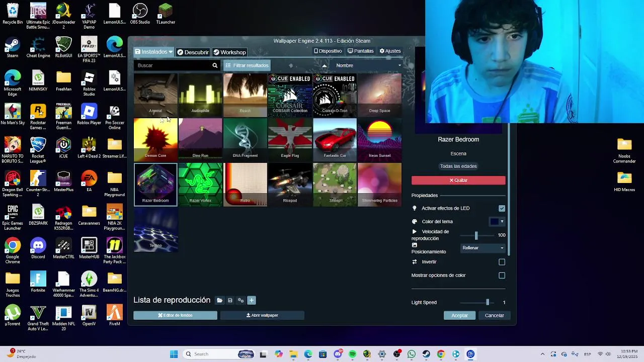The width and height of the screenshot is (644, 362).
Task: Select the DNA Fragment wallpaper
Action: point(245,140)
